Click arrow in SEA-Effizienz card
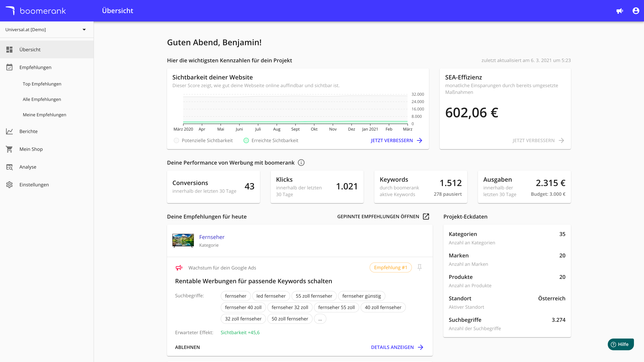Image resolution: width=644 pixels, height=362 pixels. [561, 140]
